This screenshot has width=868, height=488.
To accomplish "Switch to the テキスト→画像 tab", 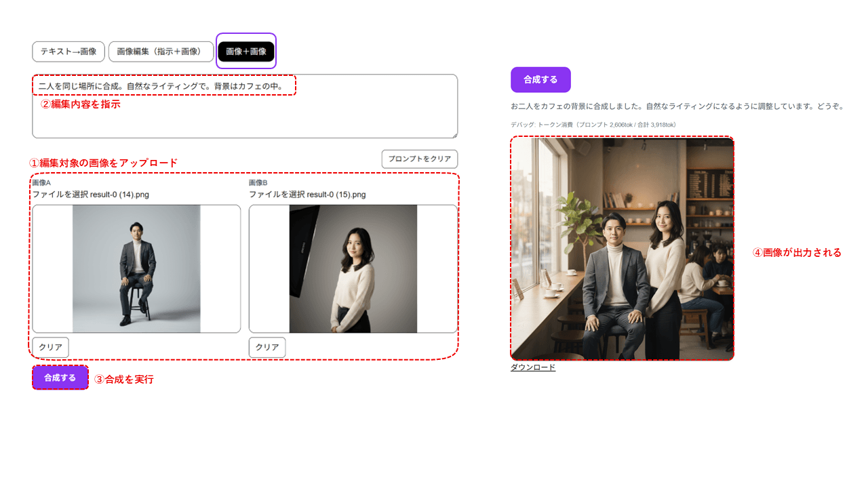I will pyautogui.click(x=67, y=52).
